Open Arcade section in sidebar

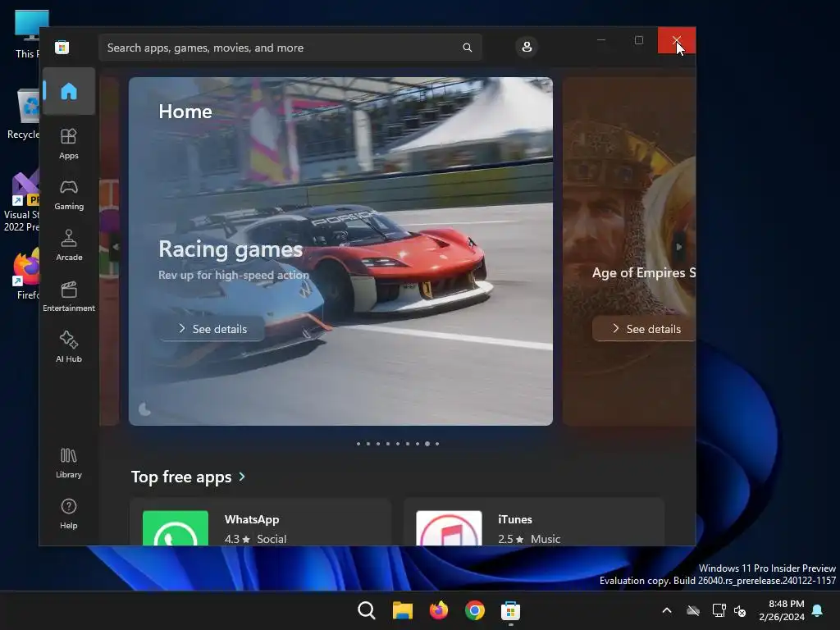[x=69, y=245]
